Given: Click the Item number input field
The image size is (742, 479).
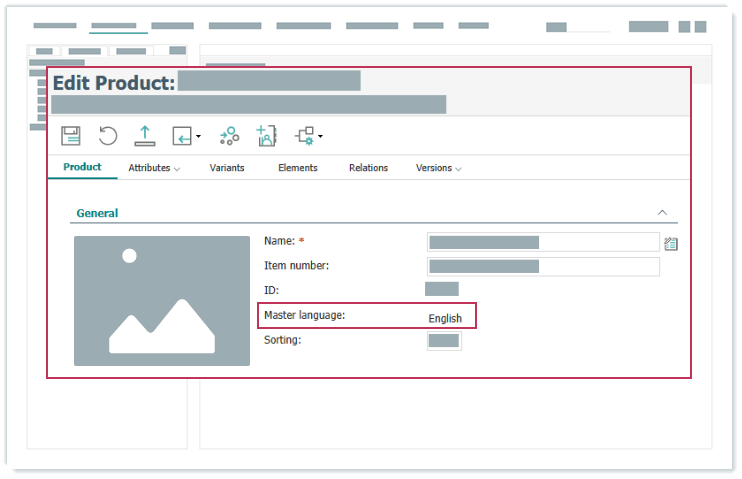Looking at the screenshot, I should (542, 266).
